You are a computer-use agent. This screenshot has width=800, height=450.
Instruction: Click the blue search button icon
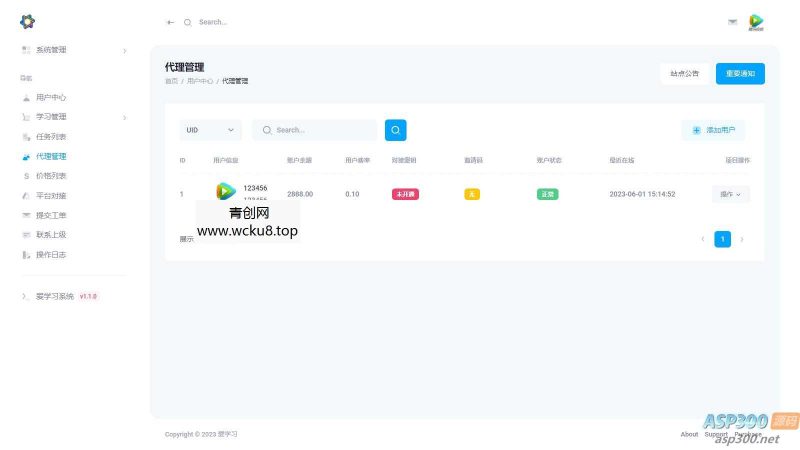(395, 130)
